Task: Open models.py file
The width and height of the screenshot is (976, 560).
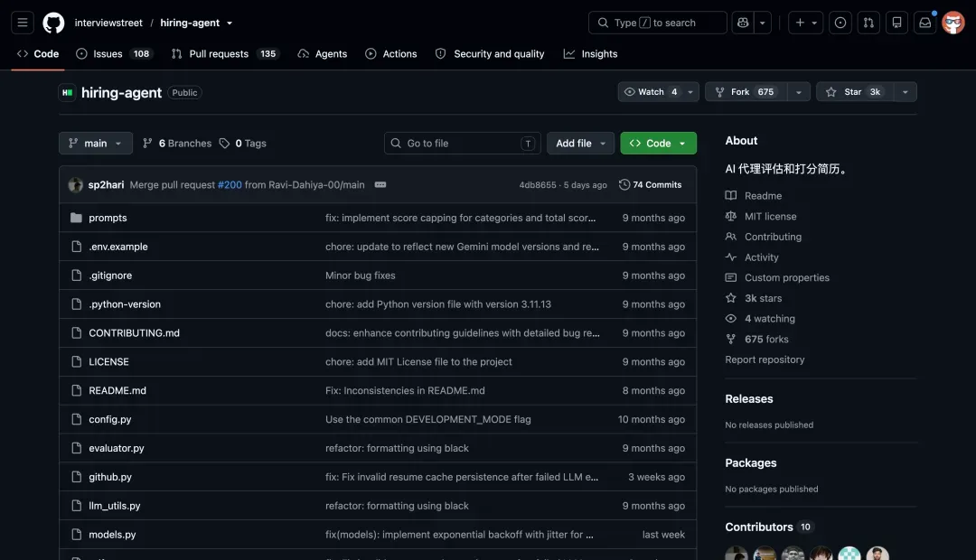Action: pyautogui.click(x=112, y=535)
